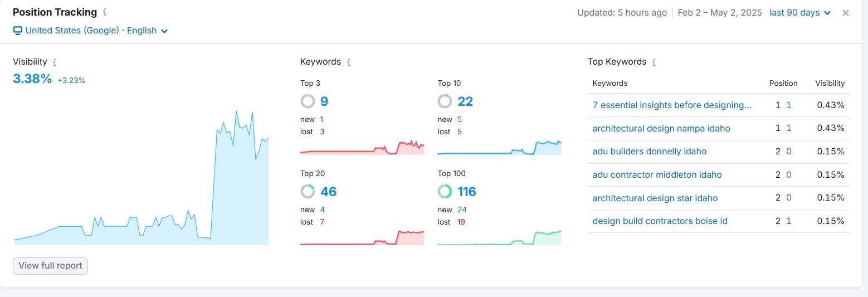Click the info icon next to Visibility
Image resolution: width=868 pixels, height=297 pixels.
tap(55, 62)
